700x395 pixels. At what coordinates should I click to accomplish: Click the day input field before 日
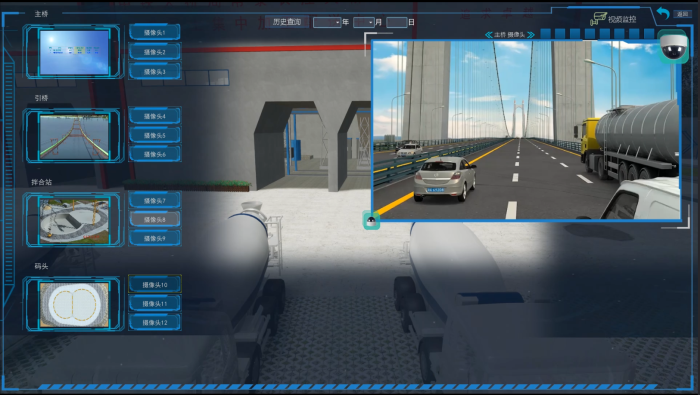pos(397,22)
